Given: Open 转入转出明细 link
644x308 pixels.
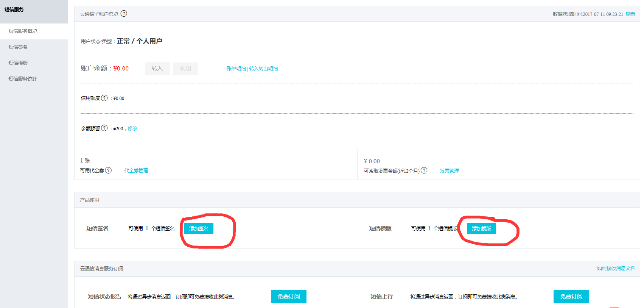Looking at the screenshot, I should (x=263, y=69).
